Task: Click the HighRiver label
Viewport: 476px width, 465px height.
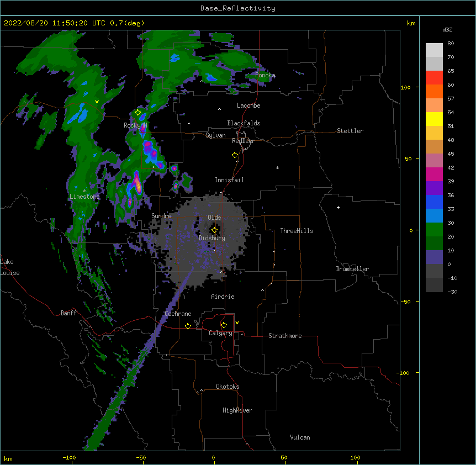Action: (x=237, y=410)
